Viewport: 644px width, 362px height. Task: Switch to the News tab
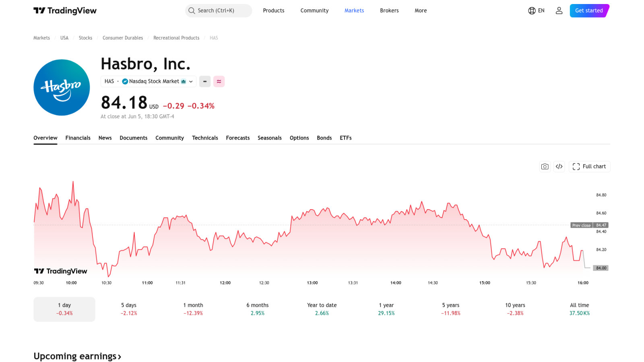point(105,138)
